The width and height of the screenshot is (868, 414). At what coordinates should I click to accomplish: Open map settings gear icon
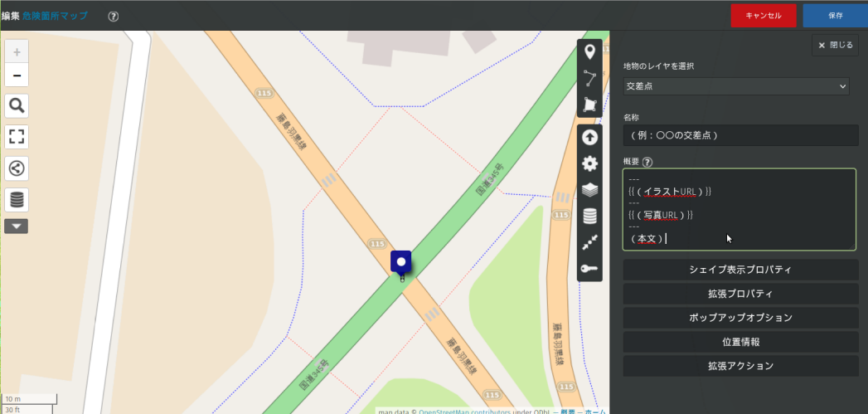click(589, 163)
